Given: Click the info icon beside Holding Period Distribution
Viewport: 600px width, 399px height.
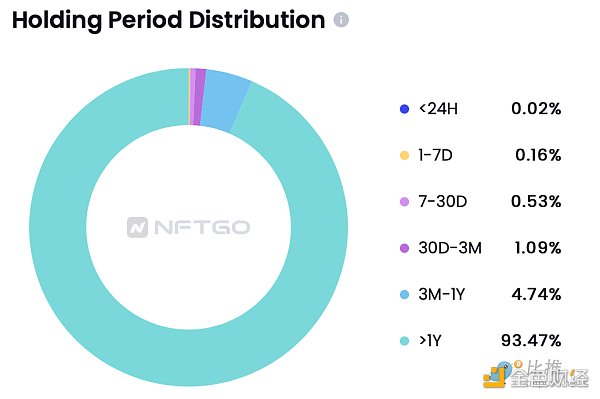Looking at the screenshot, I should [341, 20].
